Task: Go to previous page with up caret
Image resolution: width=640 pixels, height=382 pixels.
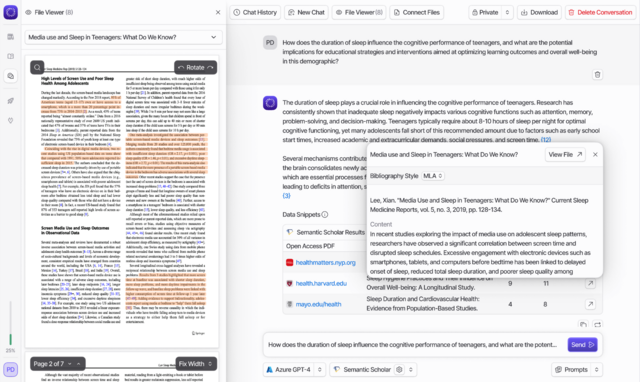Action: tap(79, 364)
